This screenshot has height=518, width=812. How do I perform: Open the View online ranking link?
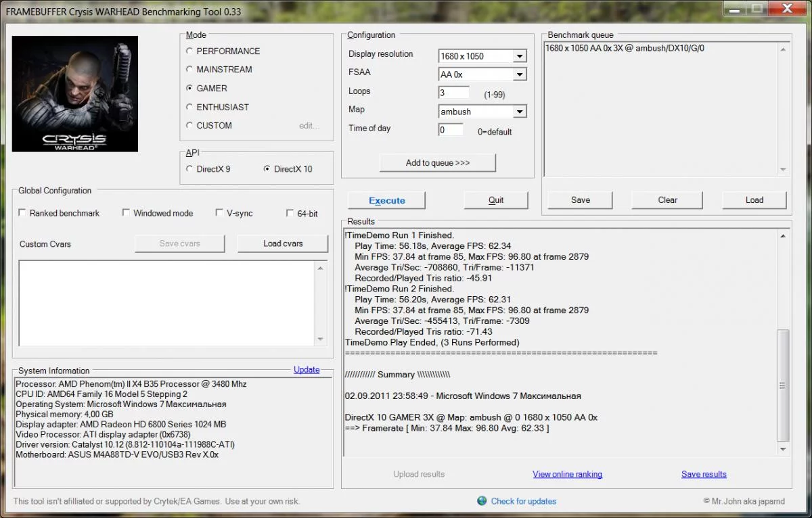pos(567,474)
